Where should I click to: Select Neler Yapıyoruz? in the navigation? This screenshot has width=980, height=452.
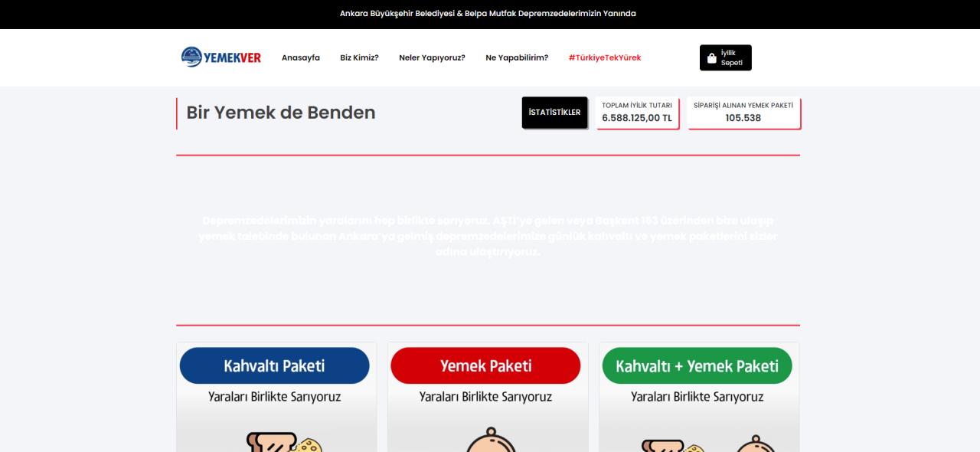click(x=432, y=57)
